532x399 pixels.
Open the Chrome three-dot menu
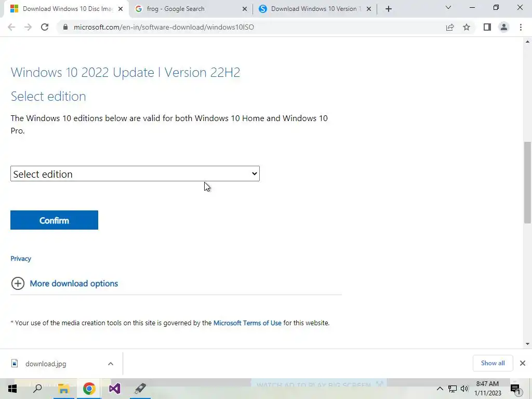tap(521, 27)
